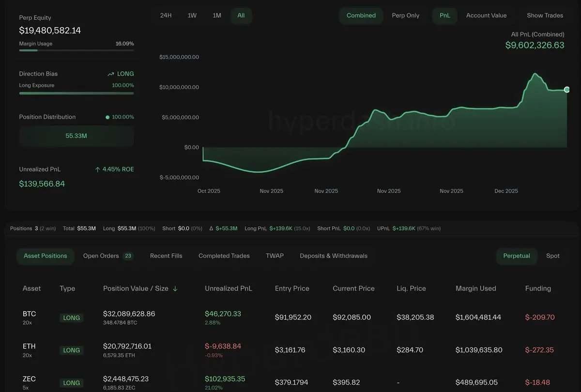581x392 pixels.
Task: Click the Long Exposure progress bar
Action: point(76,93)
